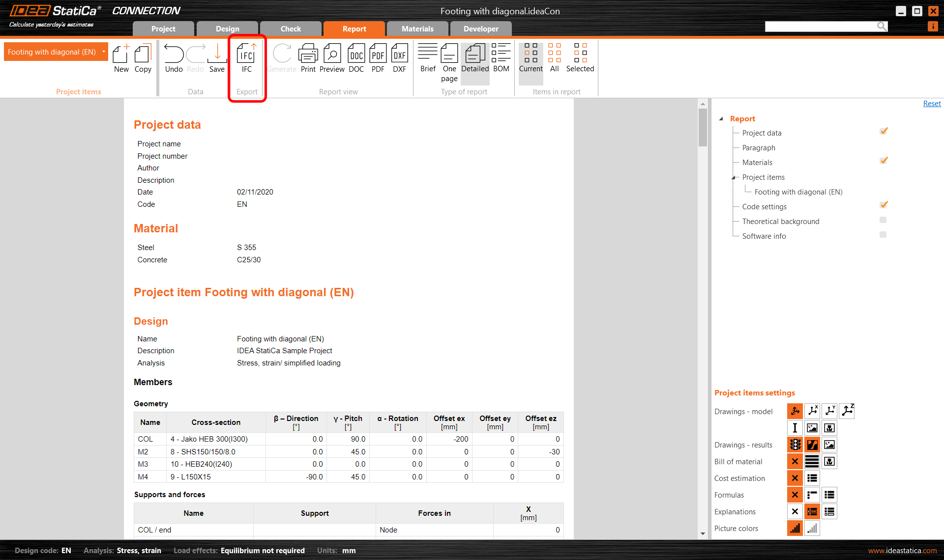Enable Software info checkbox
Viewport: 944px width, 560px height.
coord(883,235)
